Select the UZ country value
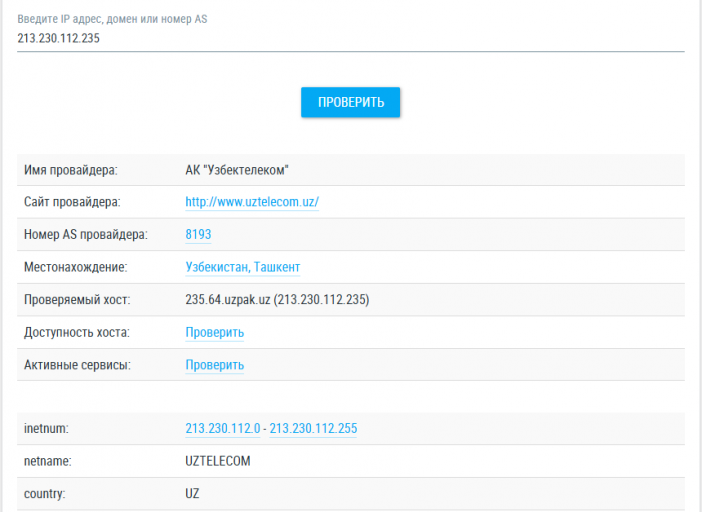 coord(193,494)
